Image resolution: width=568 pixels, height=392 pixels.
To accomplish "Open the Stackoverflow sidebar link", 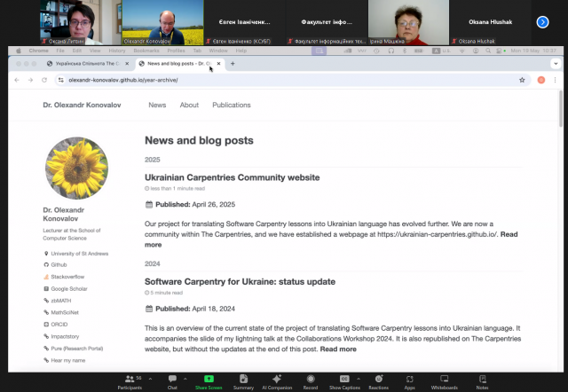I will [x=67, y=277].
